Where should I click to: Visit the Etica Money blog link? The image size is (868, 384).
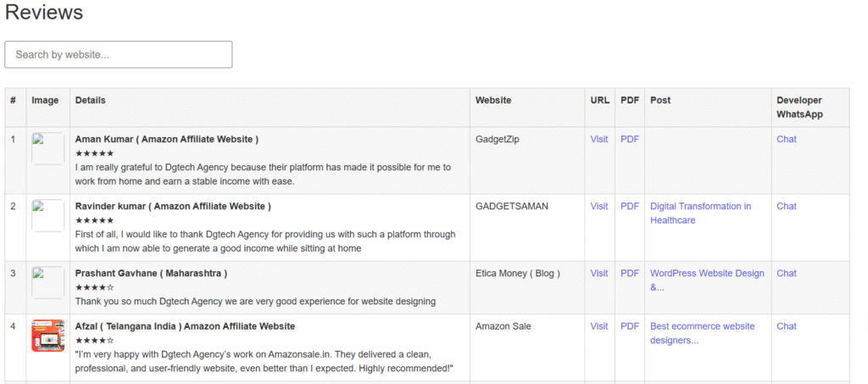(598, 273)
